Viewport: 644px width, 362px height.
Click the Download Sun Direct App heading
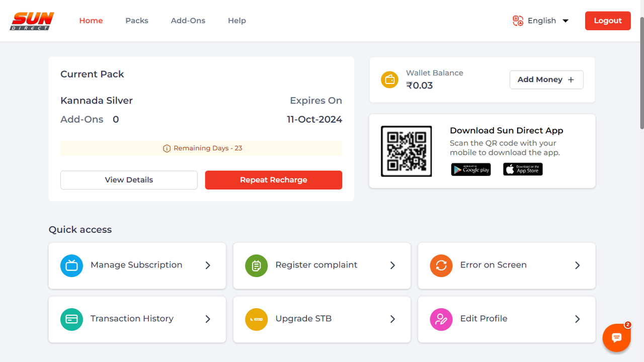507,131
